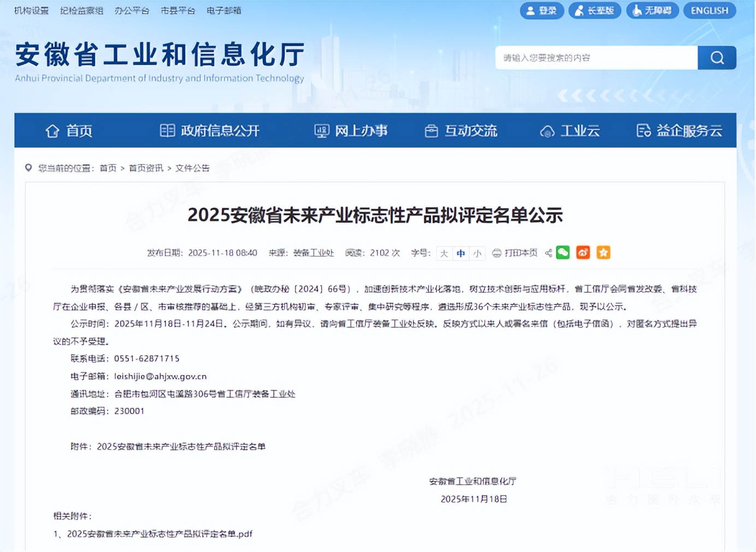Image resolution: width=756 pixels, height=552 pixels.
Task: Go to 互动交流 navigation section
Action: tap(461, 131)
